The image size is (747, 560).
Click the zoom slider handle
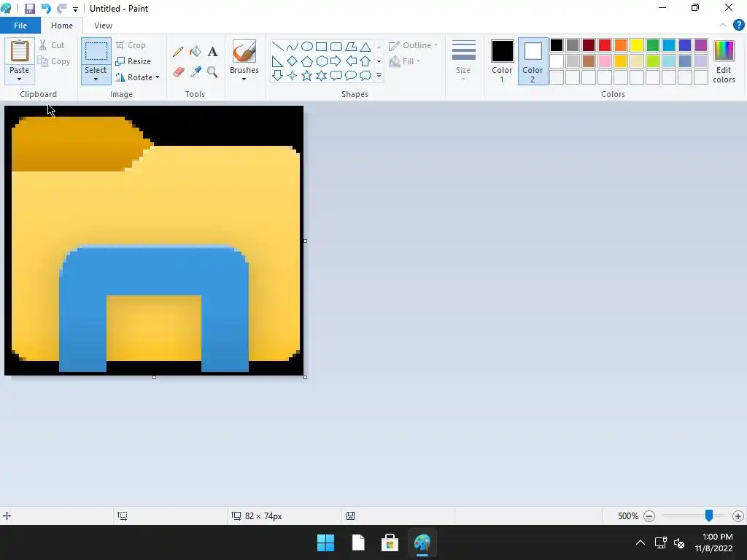pos(709,516)
